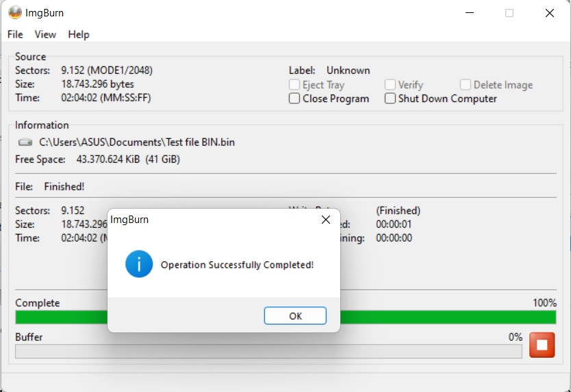Select the file path C:\Users\ASUS\Documents\Test file BIN.bin

pos(136,142)
